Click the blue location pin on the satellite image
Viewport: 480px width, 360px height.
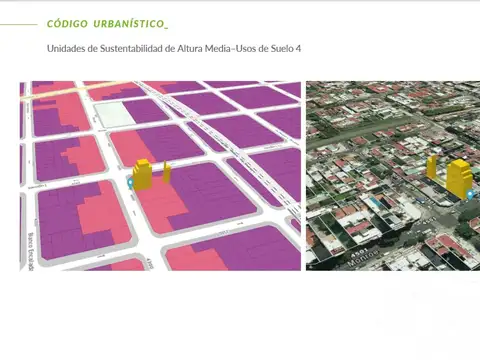tap(470, 194)
